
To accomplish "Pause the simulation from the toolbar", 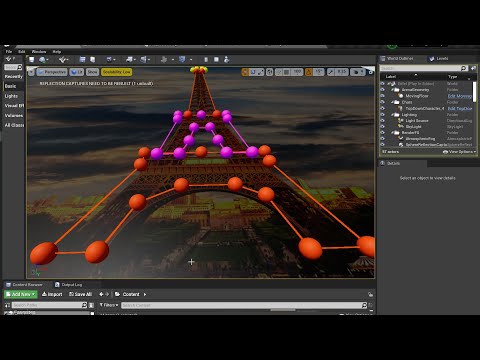I will tap(206, 59).
